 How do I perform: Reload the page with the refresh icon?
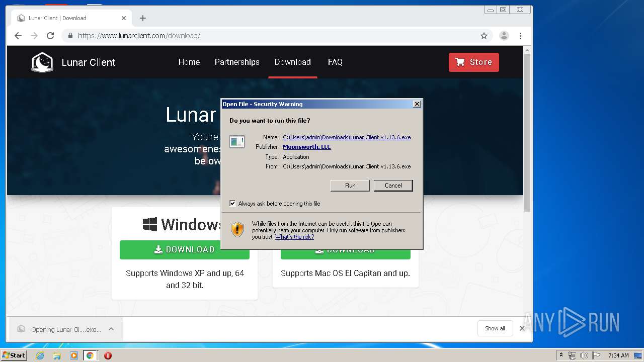pos(50,36)
